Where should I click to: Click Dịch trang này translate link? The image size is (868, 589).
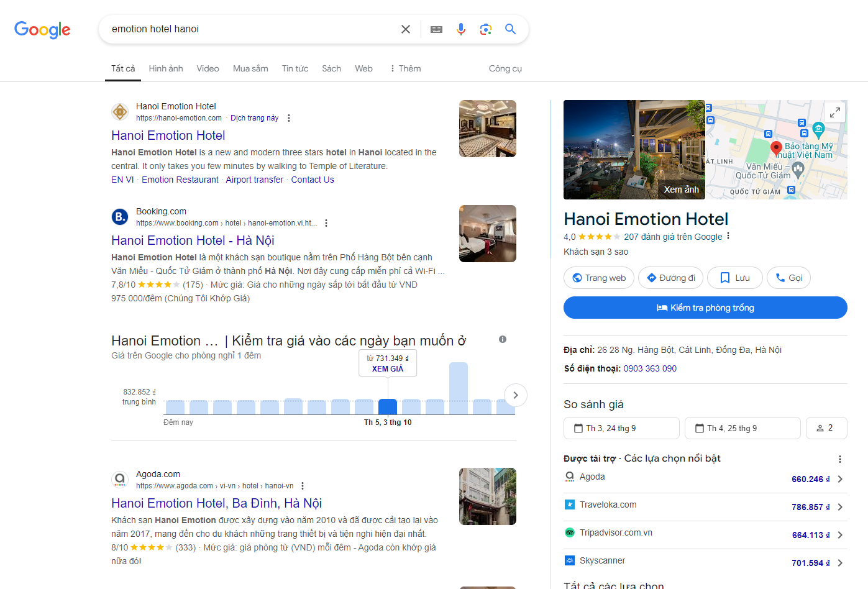click(254, 118)
